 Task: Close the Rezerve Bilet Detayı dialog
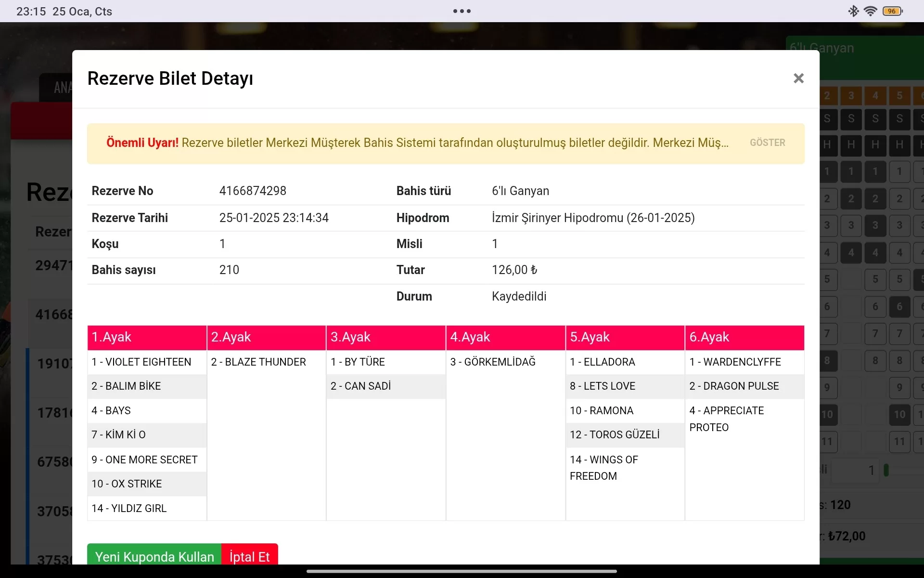(798, 79)
